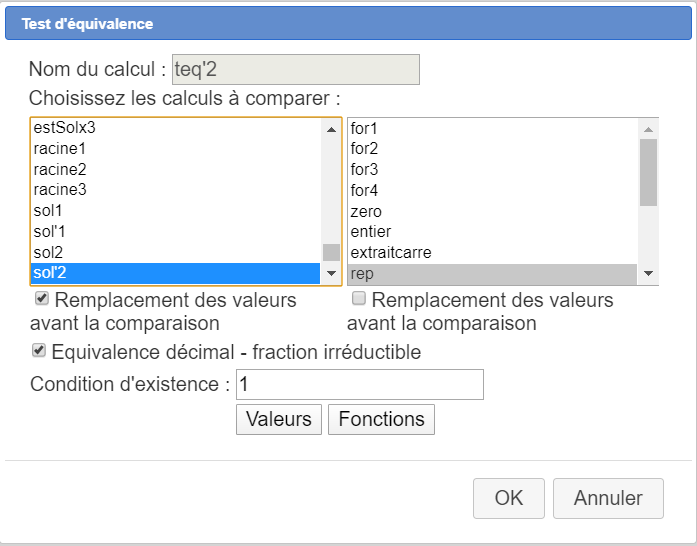The height and width of the screenshot is (546, 697).
Task: Choose 'sol1' in left list
Action: click(x=48, y=211)
